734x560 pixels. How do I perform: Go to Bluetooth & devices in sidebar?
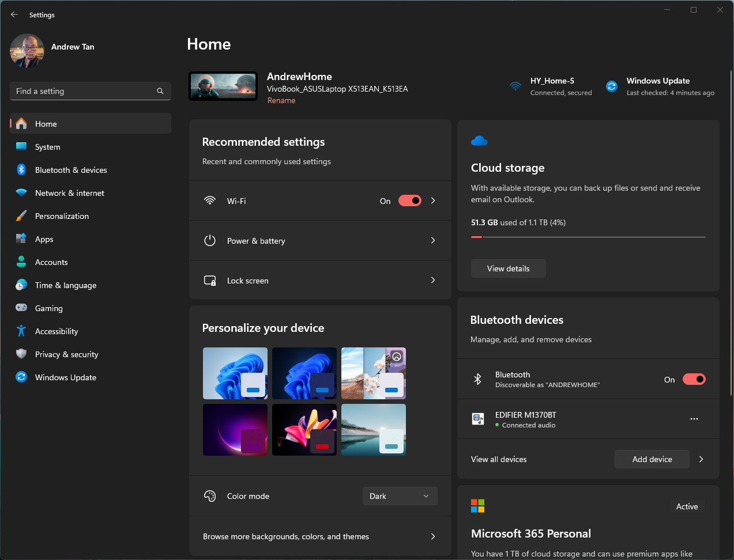[x=71, y=170]
